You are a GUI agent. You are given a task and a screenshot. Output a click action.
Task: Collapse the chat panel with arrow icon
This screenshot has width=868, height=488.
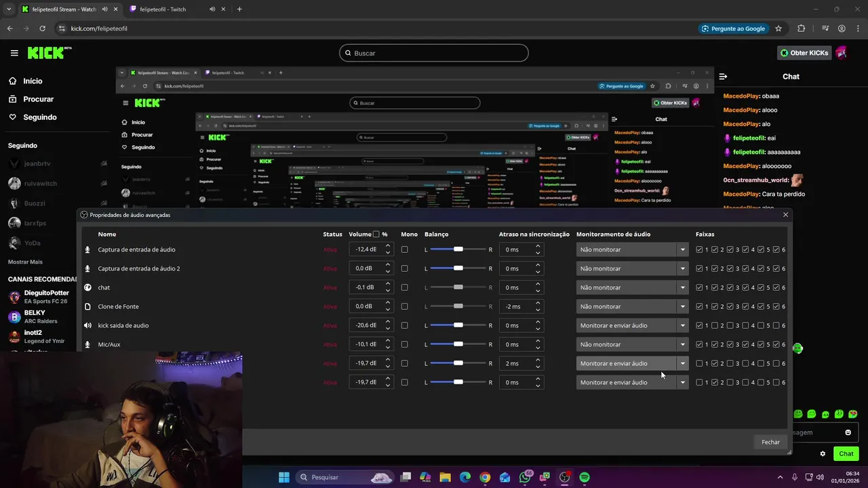(x=723, y=77)
